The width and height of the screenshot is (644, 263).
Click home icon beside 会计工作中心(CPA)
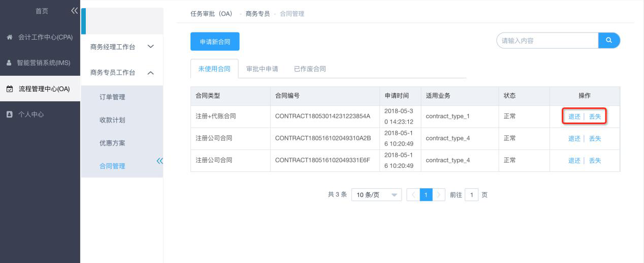(x=9, y=37)
